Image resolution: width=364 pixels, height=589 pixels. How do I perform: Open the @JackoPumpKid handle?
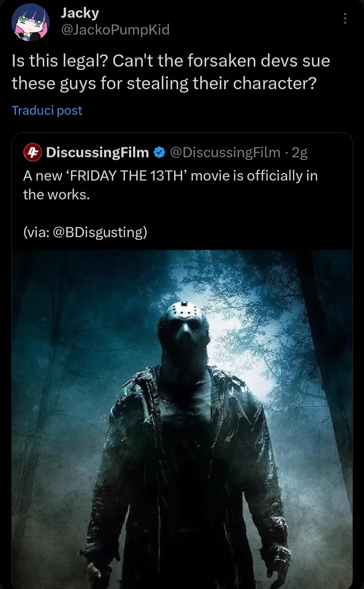115,30
